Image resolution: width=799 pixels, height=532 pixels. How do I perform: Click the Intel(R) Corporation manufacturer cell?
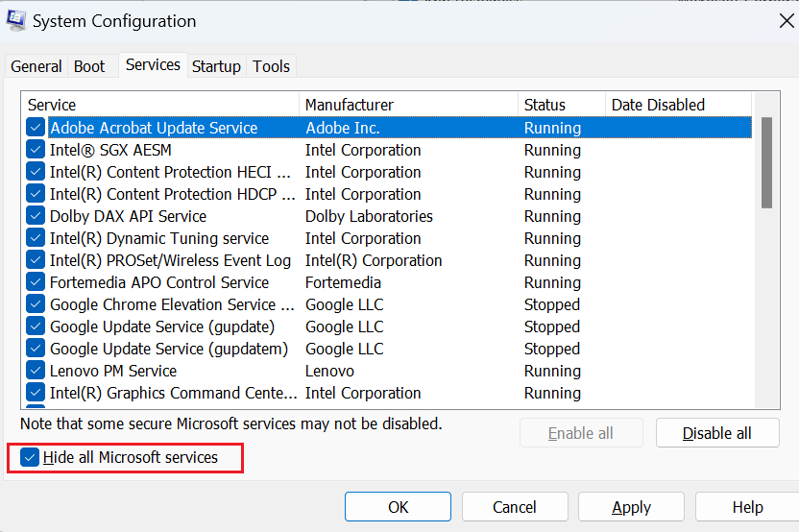coord(374,260)
